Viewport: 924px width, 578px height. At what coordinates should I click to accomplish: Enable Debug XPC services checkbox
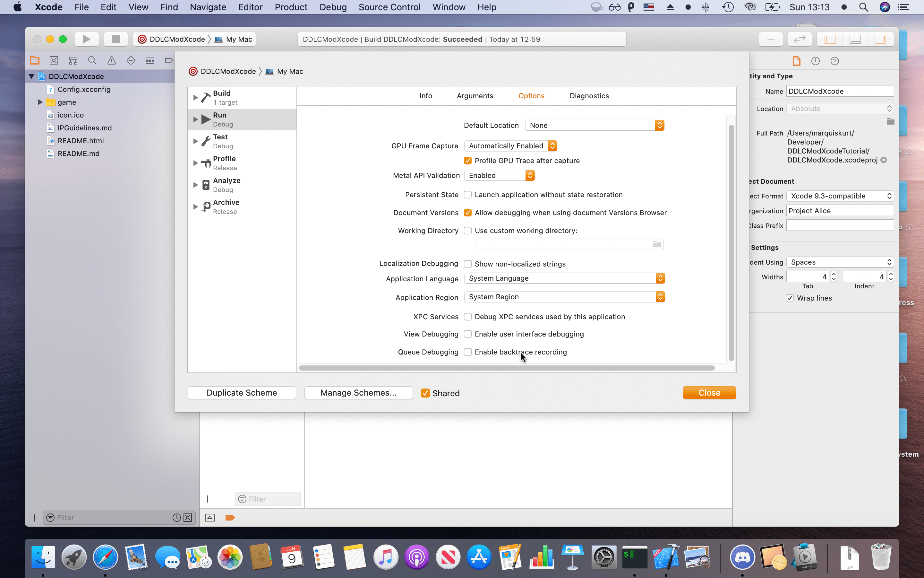(468, 317)
